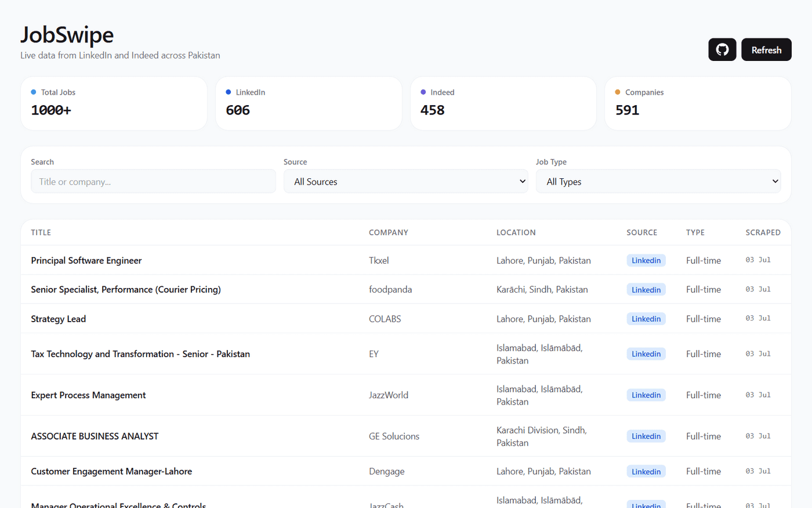The width and height of the screenshot is (812, 508).
Task: Select the Indeed 458 stat card
Action: (503, 103)
